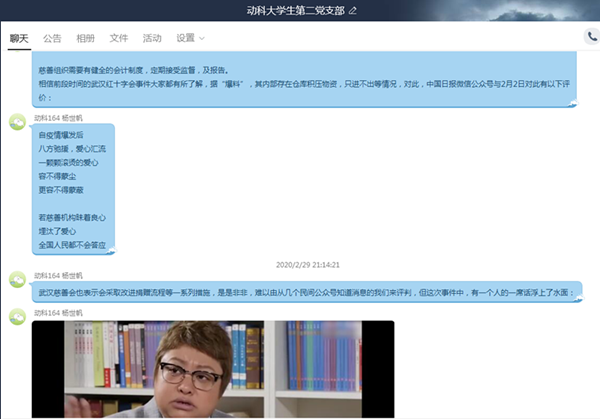
Task: Click the group title 动科大学生第二党支部
Action: tap(294, 10)
